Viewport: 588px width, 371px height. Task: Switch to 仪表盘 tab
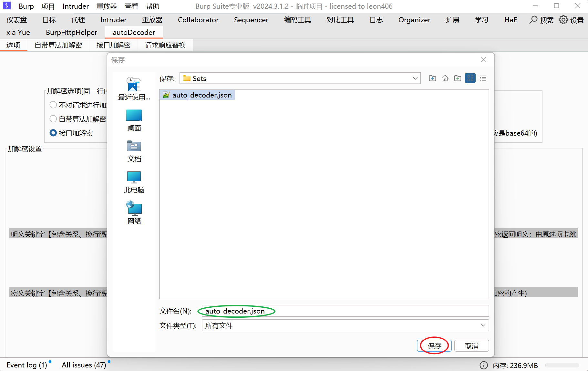click(17, 20)
